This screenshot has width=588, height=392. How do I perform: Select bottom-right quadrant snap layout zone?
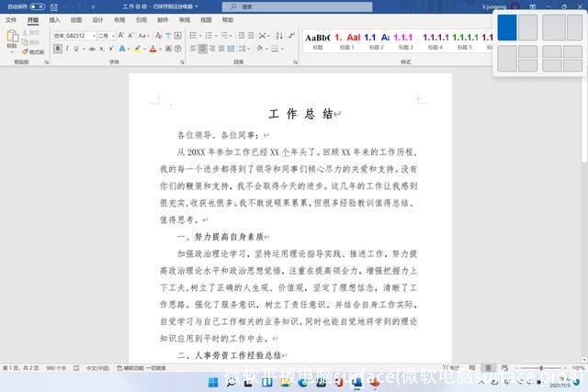point(572,65)
